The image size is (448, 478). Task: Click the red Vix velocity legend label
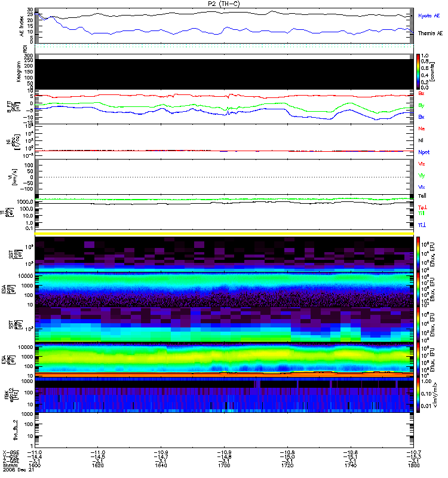(421, 164)
